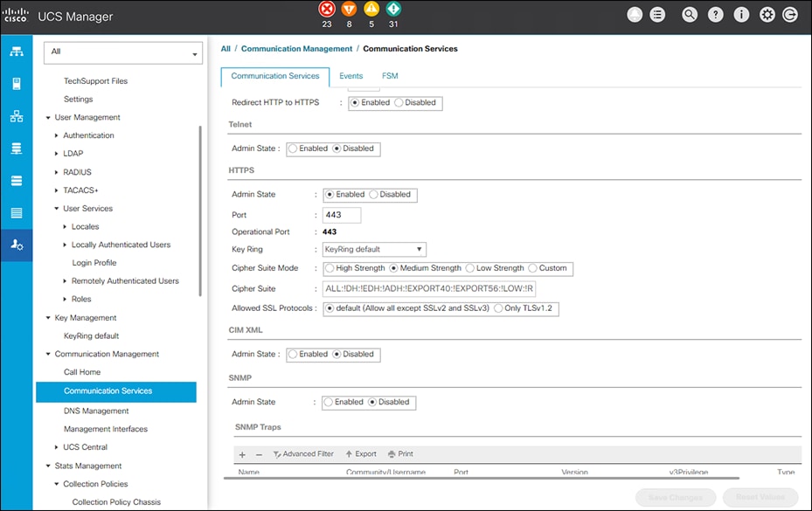This screenshot has height=511, width=812.
Task: Open the Key Ring dropdown
Action: click(374, 250)
